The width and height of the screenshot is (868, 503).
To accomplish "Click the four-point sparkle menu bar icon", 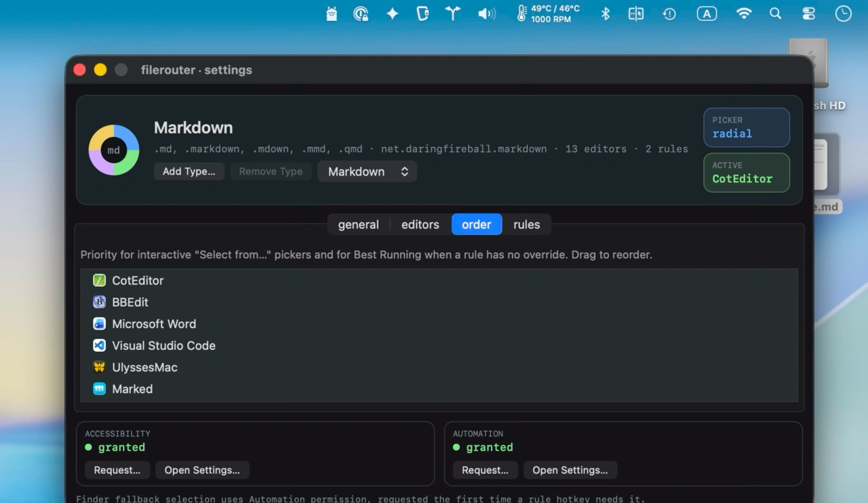I will pos(392,14).
